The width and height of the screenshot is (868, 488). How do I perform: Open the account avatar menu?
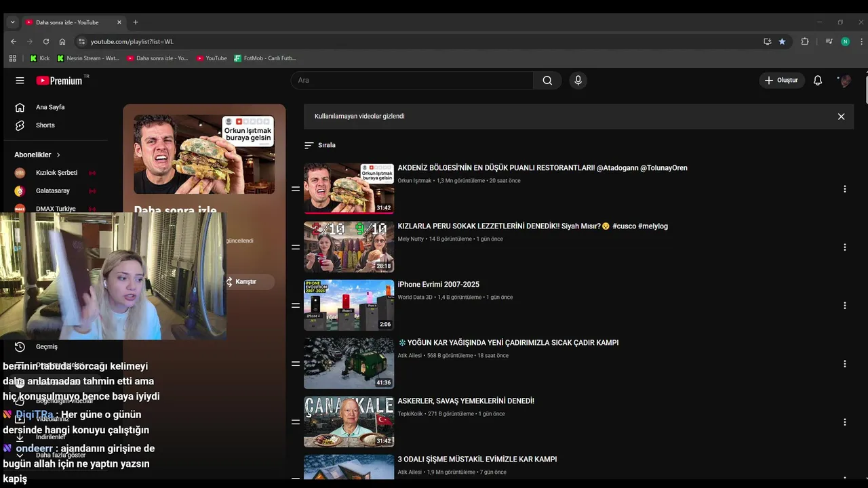click(845, 80)
